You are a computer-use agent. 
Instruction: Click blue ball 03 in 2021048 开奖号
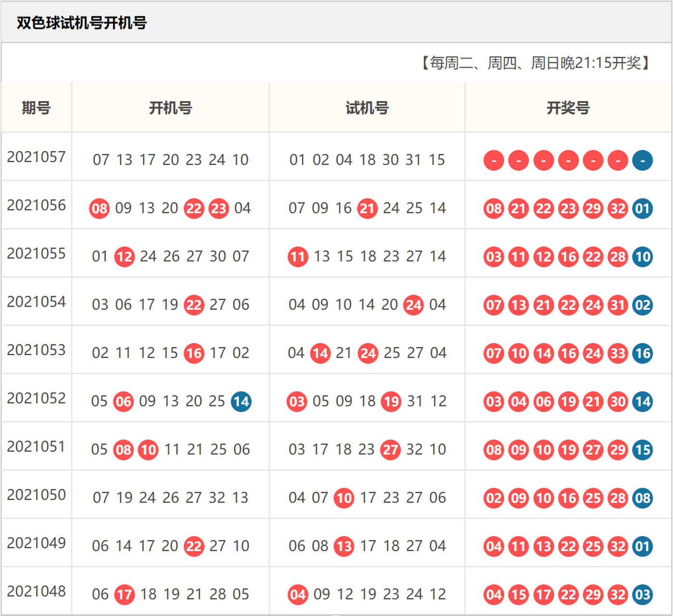[643, 595]
